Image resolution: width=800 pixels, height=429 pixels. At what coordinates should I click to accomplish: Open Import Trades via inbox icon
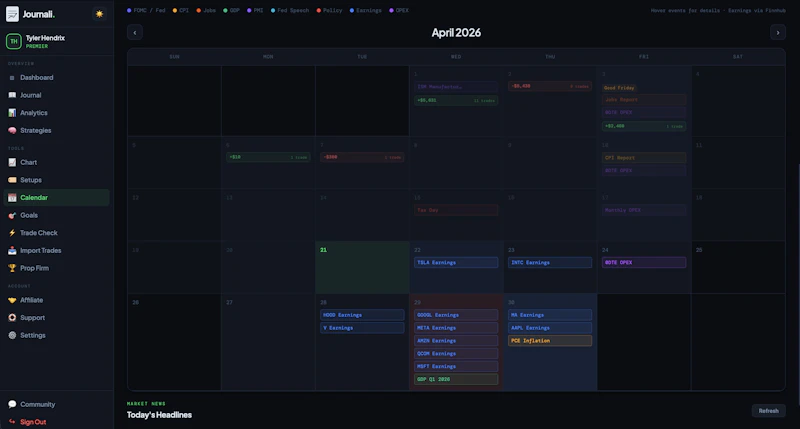tap(12, 250)
